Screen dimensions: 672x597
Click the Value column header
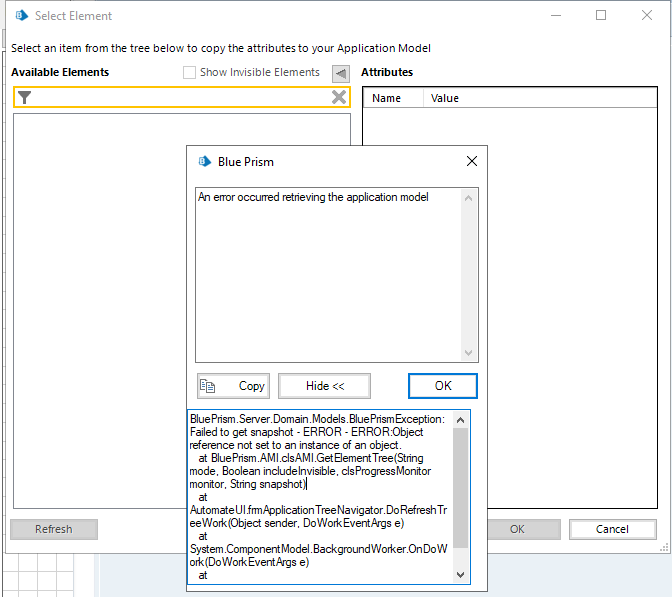coord(445,98)
